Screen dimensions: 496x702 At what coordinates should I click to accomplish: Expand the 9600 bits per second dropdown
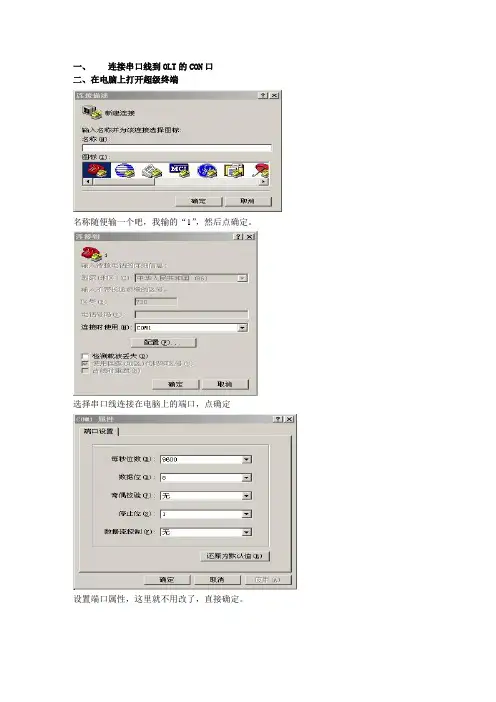pyautogui.click(x=247, y=459)
